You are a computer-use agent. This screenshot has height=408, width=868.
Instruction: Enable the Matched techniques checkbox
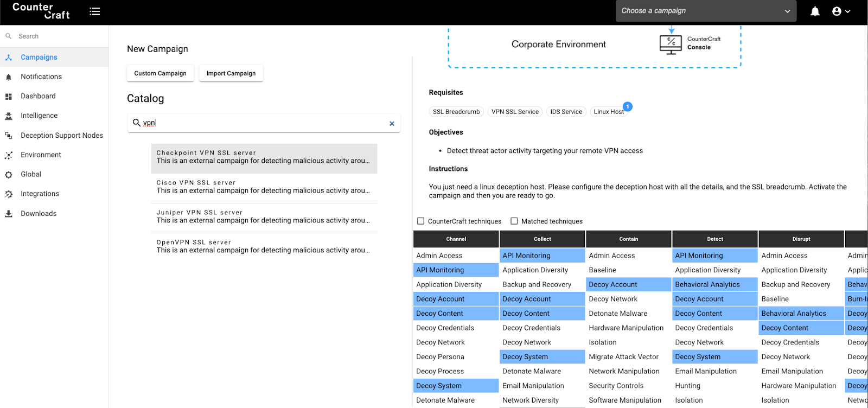tap(514, 221)
